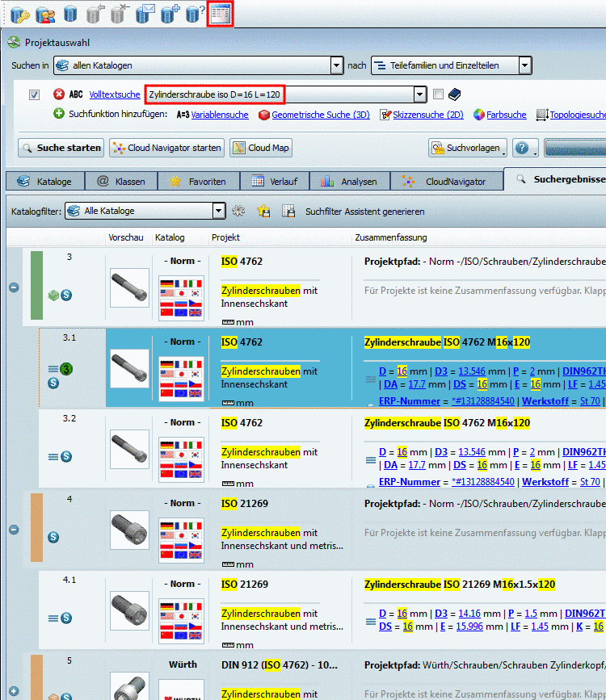Click the 'Cloud Map' button
The height and width of the screenshot is (700, 606).
click(261, 147)
